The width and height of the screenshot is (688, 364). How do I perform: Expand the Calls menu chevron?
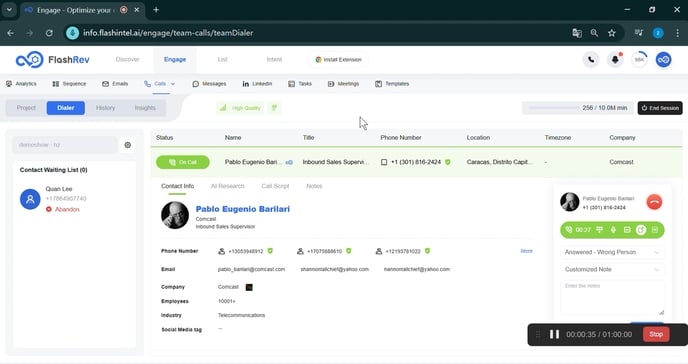[x=173, y=84]
